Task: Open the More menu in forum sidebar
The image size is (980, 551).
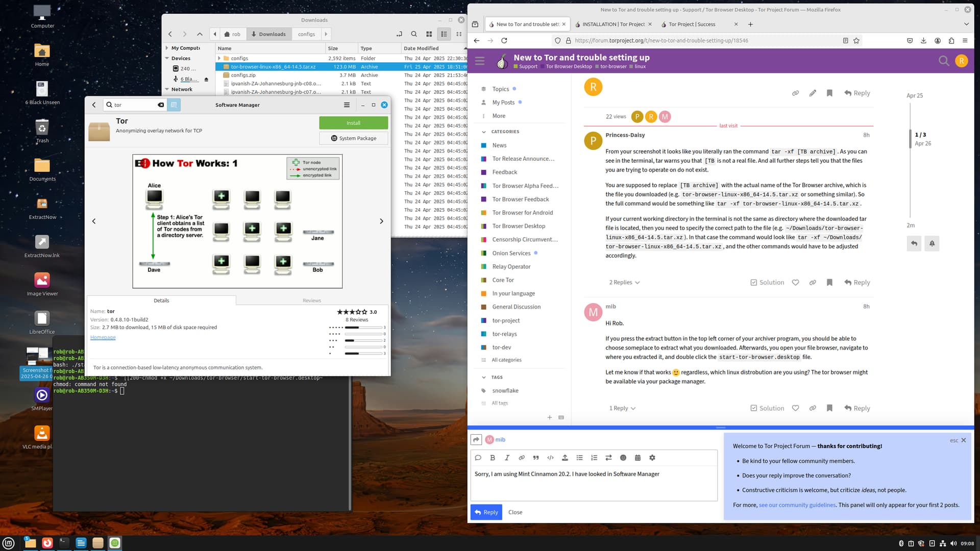Action: 499,116
